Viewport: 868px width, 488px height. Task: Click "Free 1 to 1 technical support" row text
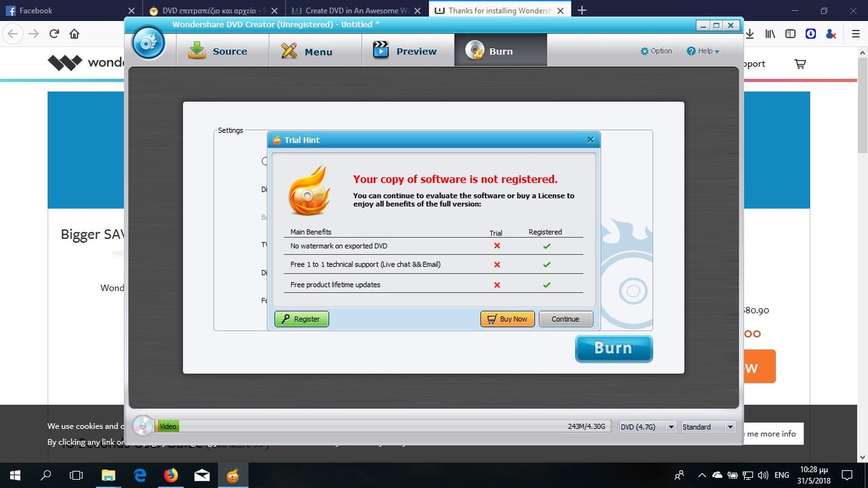coord(365,264)
